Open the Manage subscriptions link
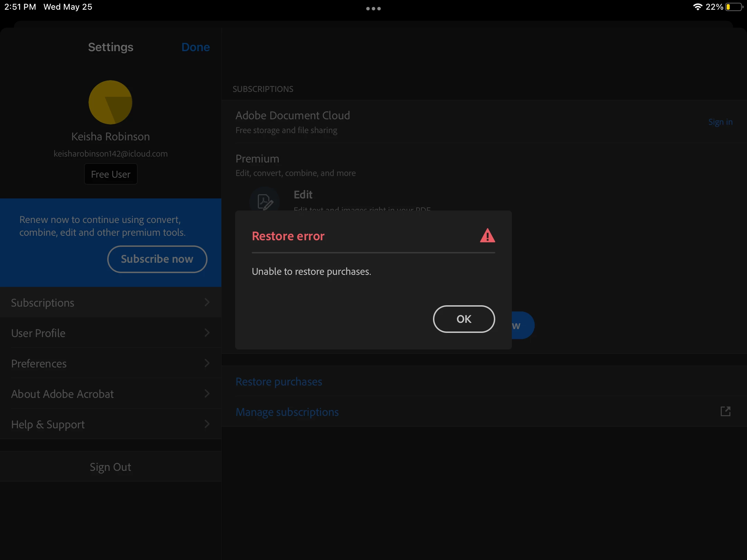Image resolution: width=747 pixels, height=560 pixels. (x=287, y=412)
